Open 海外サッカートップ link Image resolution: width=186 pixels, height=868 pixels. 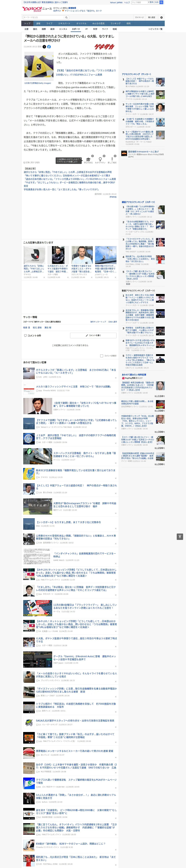[98, 321]
